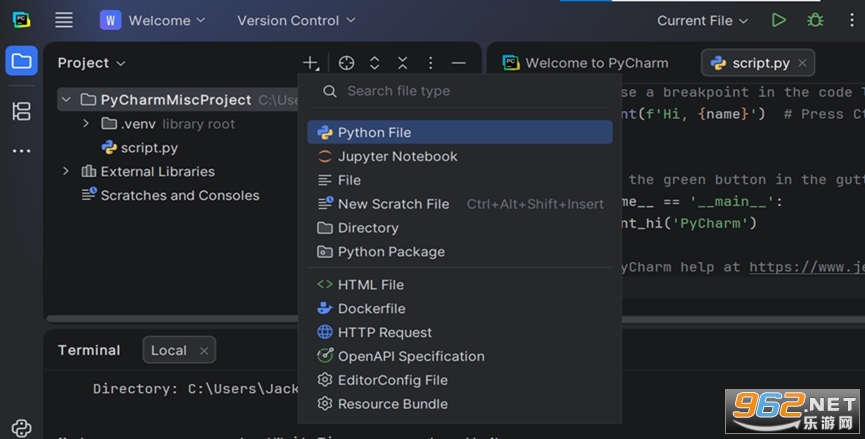Open the Project view dropdown
This screenshot has height=439, width=865.
click(92, 63)
